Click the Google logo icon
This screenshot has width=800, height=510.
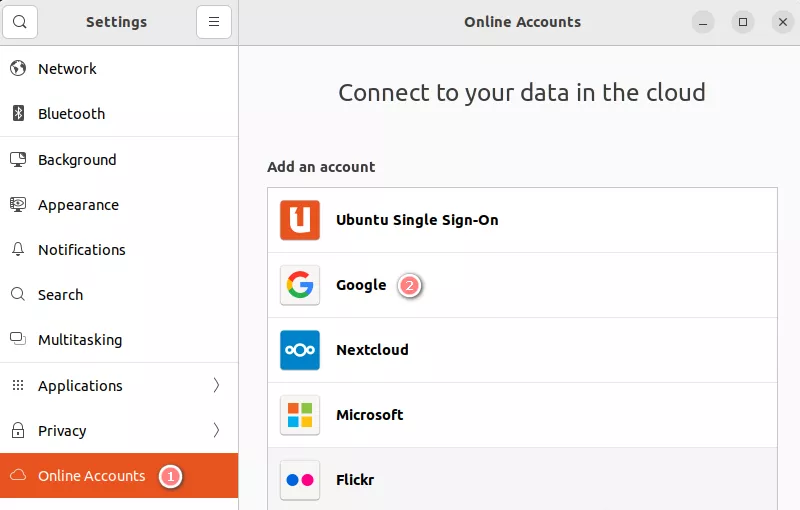click(300, 285)
